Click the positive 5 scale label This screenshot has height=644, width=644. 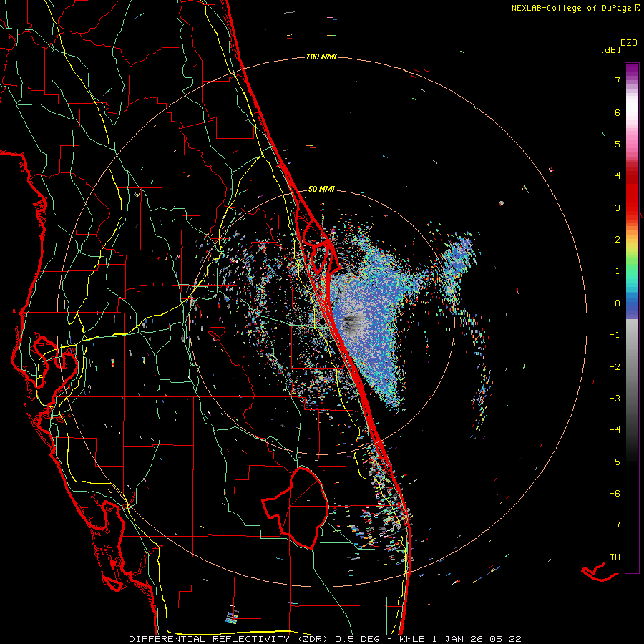pyautogui.click(x=618, y=144)
